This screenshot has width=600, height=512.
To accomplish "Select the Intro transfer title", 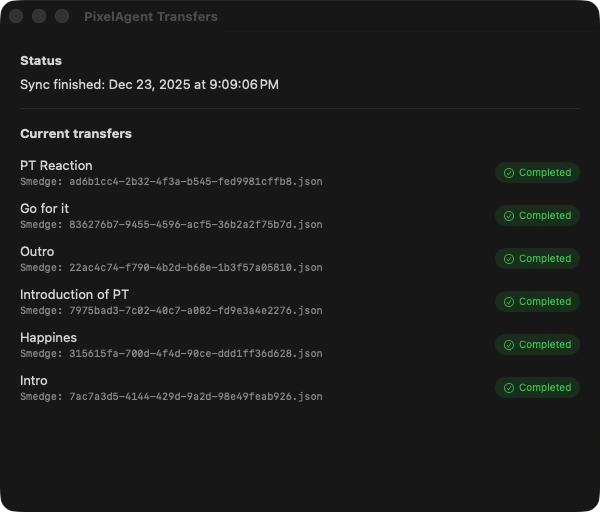I will pos(34,380).
